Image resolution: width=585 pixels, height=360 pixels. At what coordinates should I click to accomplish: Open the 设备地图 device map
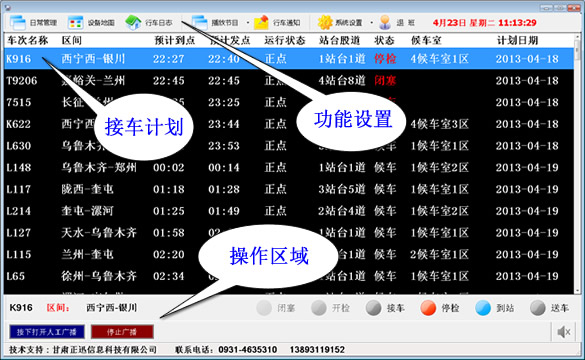point(91,23)
